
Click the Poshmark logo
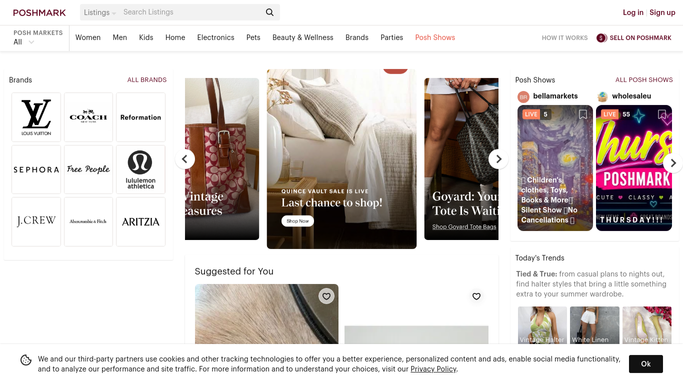(x=39, y=13)
